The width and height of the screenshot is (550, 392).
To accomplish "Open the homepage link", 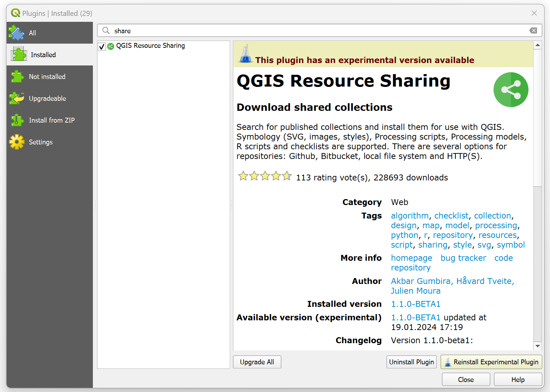I will pyautogui.click(x=411, y=258).
